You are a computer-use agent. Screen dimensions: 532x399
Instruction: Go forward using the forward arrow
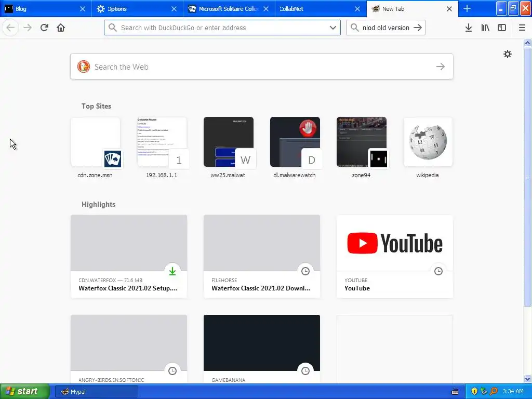click(28, 28)
